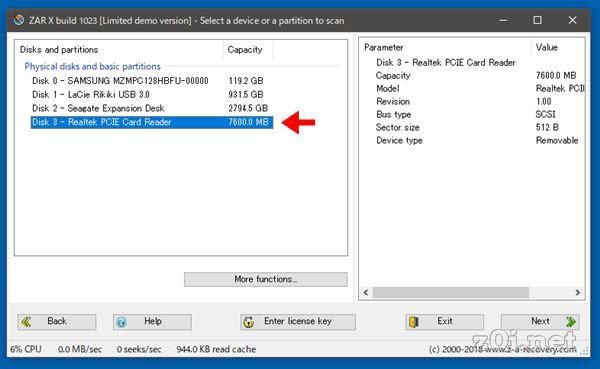This screenshot has height=369, width=600.
Task: Click the green double-arrow icon on Back
Action: click(26, 322)
